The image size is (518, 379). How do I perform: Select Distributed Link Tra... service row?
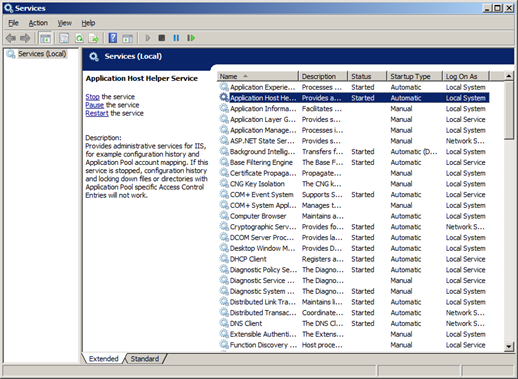354,302
